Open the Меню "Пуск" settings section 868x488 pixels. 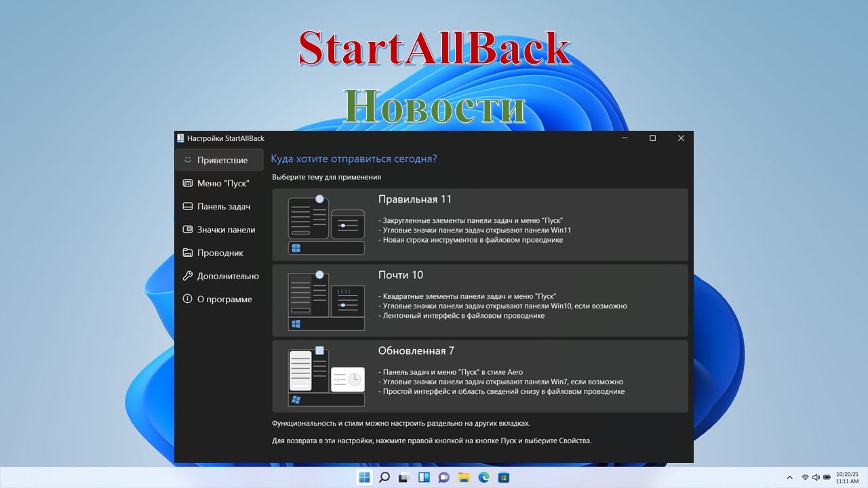point(219,183)
